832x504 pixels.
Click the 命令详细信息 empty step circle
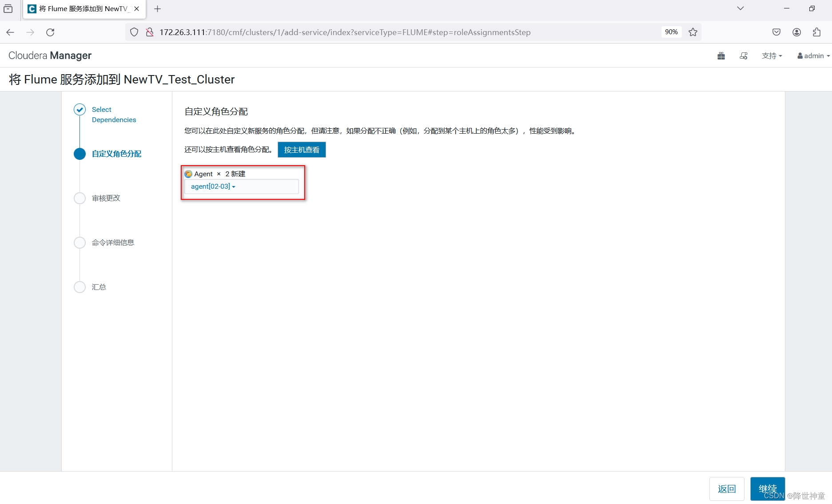click(80, 242)
